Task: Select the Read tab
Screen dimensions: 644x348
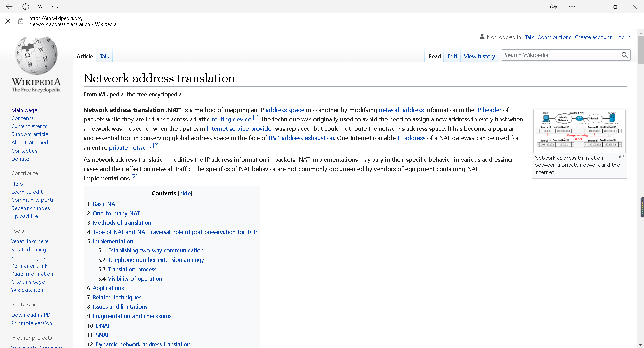Action: pos(435,56)
